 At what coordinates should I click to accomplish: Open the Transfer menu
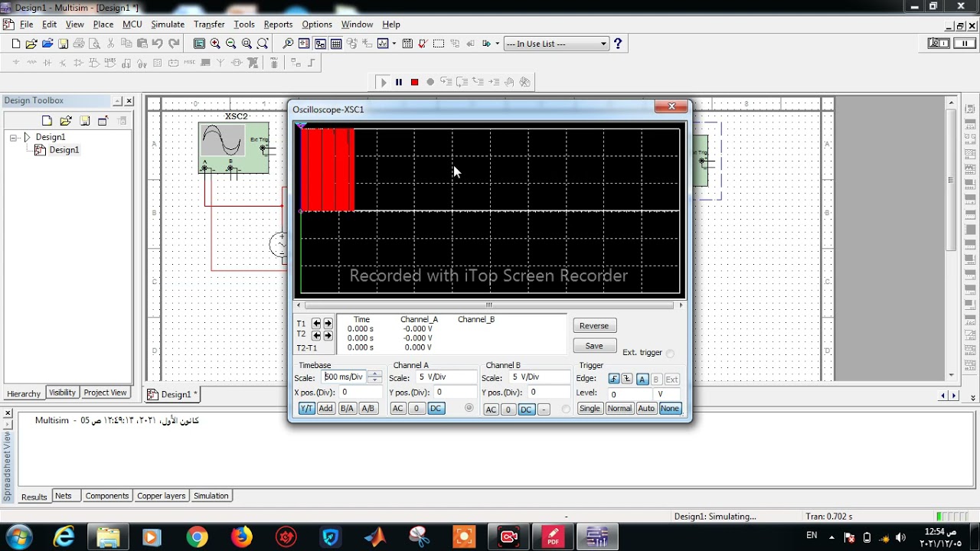209,24
